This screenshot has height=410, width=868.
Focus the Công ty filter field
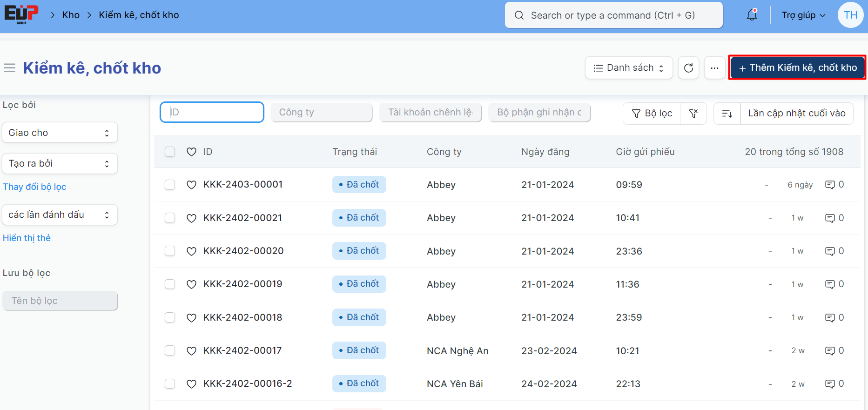321,112
